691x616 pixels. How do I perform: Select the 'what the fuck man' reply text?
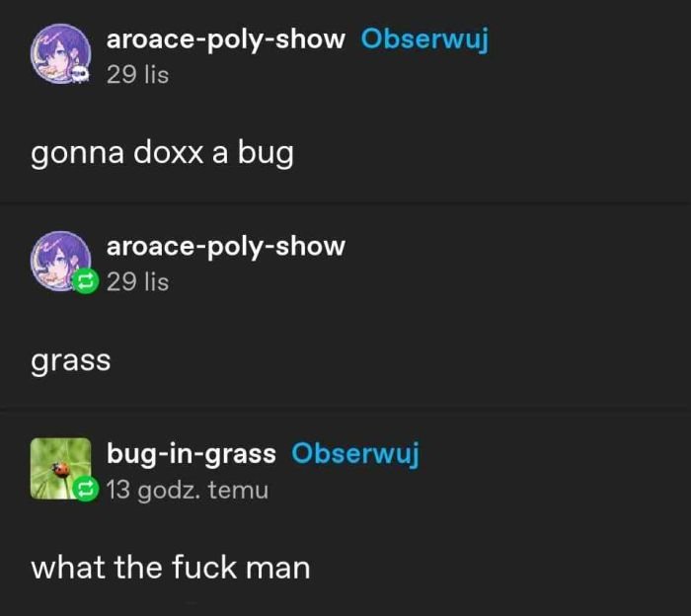pos(171,567)
